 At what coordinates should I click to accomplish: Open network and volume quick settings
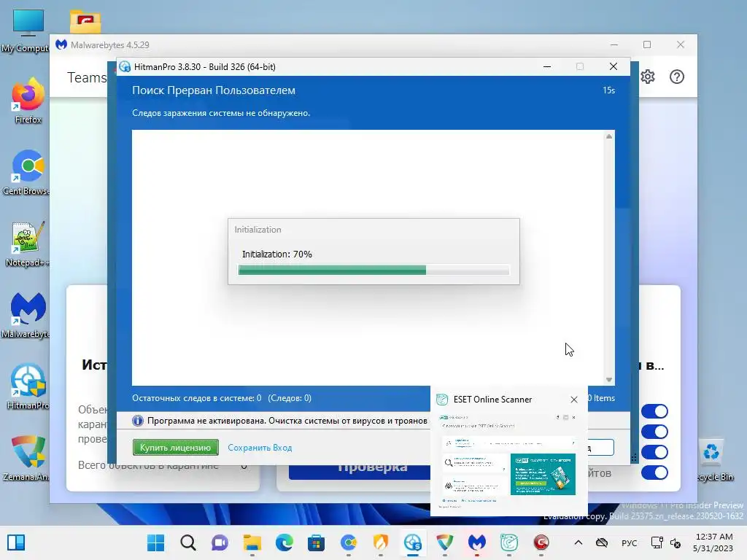665,542
